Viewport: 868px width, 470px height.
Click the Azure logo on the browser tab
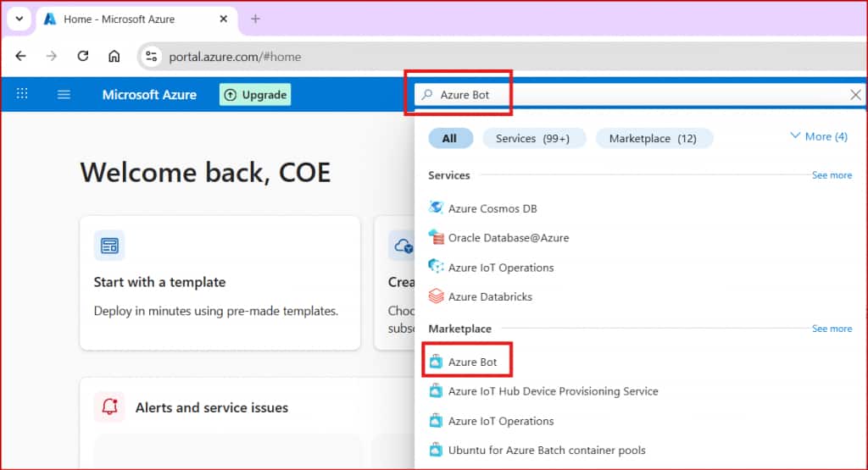[x=50, y=19]
